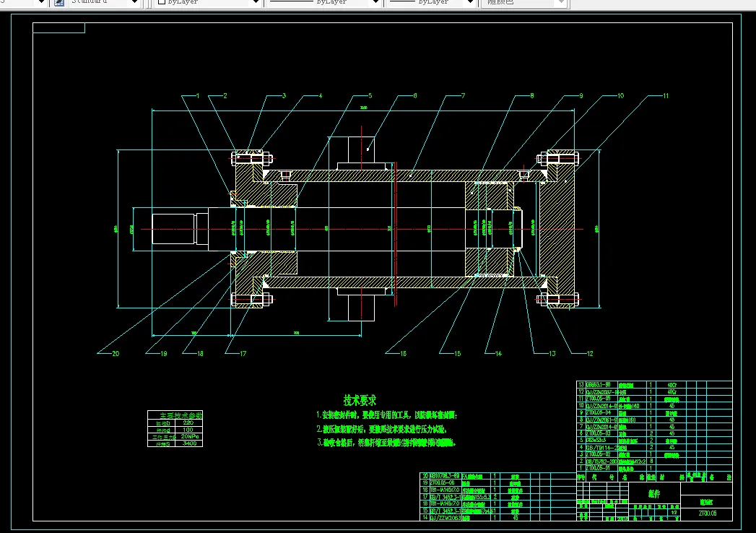
Task: Select part balloon number 12
Action: (x=590, y=354)
